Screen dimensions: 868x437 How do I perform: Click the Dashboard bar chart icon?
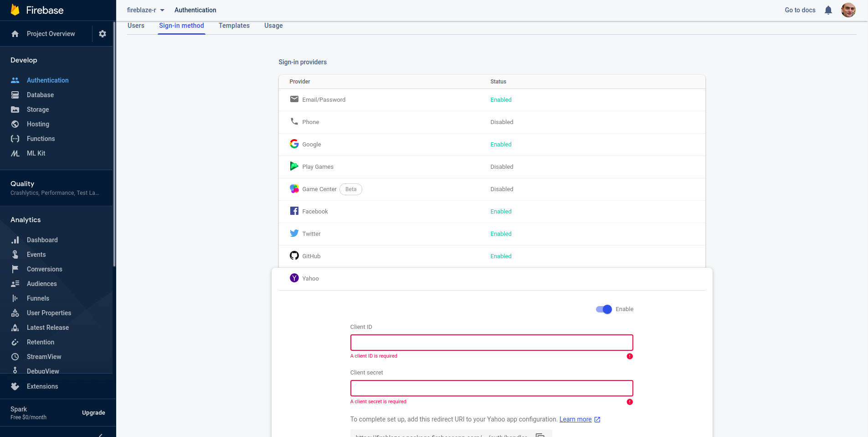click(x=15, y=240)
